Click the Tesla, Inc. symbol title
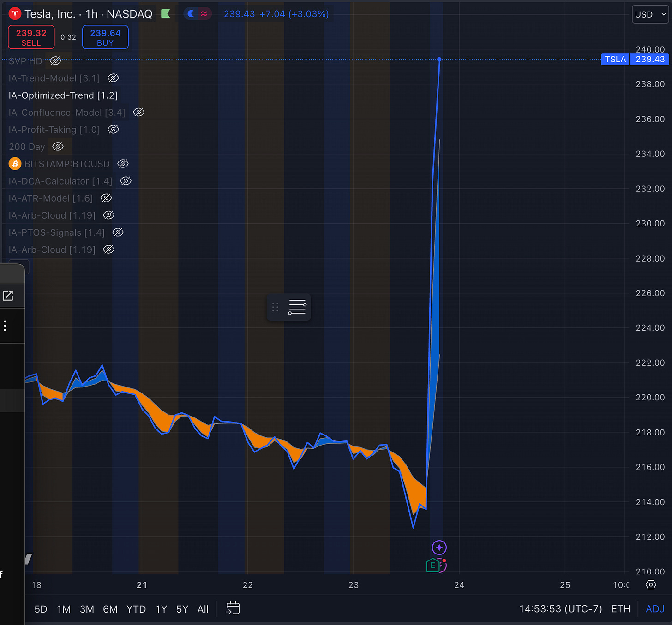Viewport: 672px width, 625px height. [x=50, y=14]
